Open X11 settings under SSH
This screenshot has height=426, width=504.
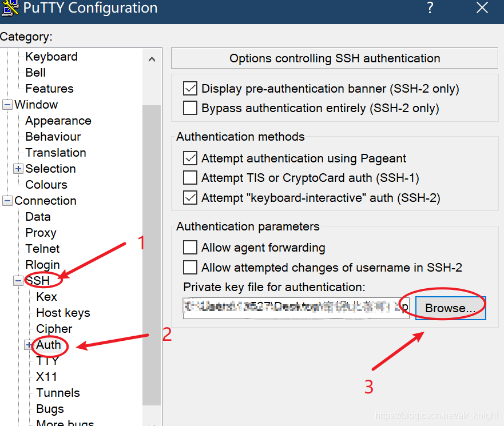46,377
